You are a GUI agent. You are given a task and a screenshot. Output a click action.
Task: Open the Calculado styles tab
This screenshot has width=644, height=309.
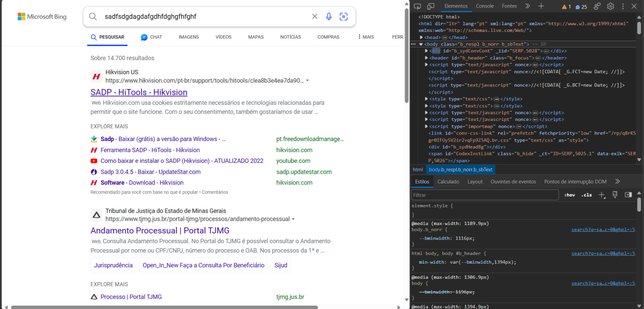point(448,182)
